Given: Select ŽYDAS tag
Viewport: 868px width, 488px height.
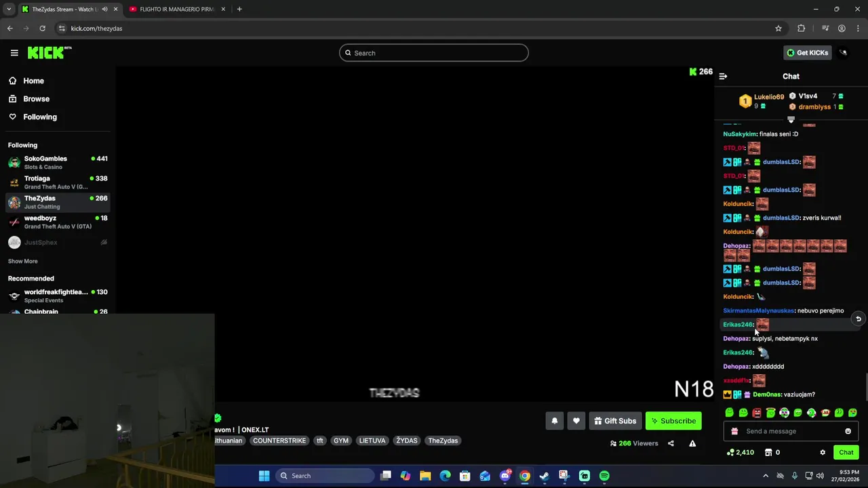Looking at the screenshot, I should (x=407, y=441).
